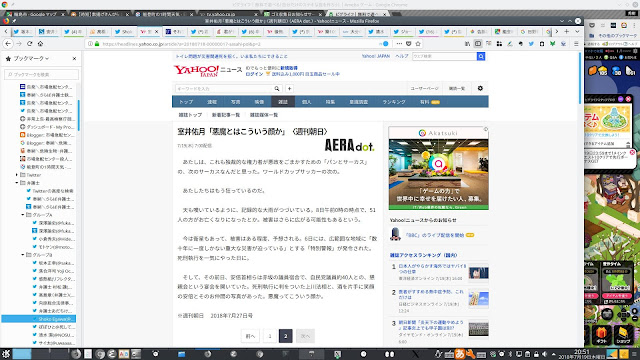Screen dimensions: 640x360
Task: Click the news keyword search field
Action: [x=224, y=88]
